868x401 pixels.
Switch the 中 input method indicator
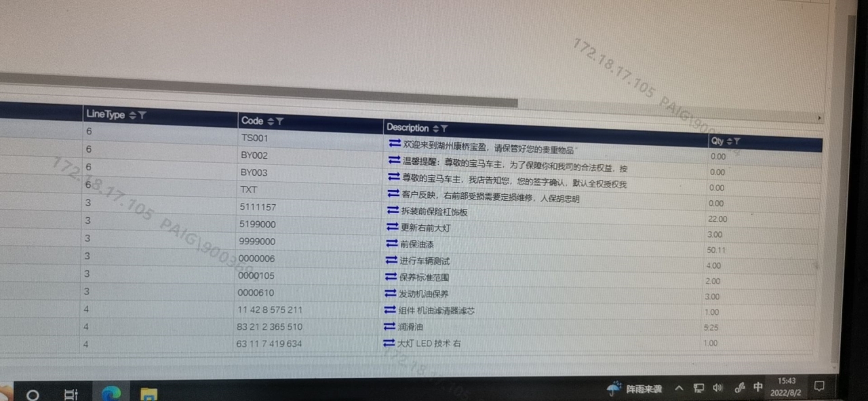(758, 387)
